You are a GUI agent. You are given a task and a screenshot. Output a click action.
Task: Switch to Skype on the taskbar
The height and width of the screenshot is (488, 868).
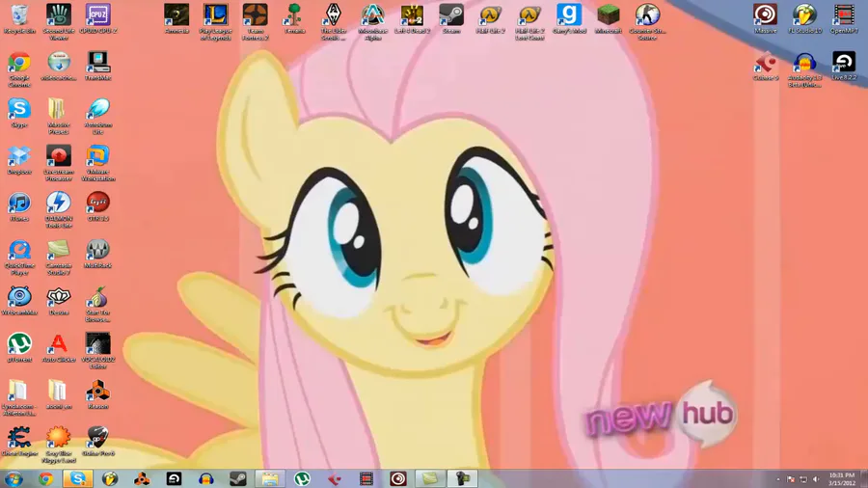(77, 478)
